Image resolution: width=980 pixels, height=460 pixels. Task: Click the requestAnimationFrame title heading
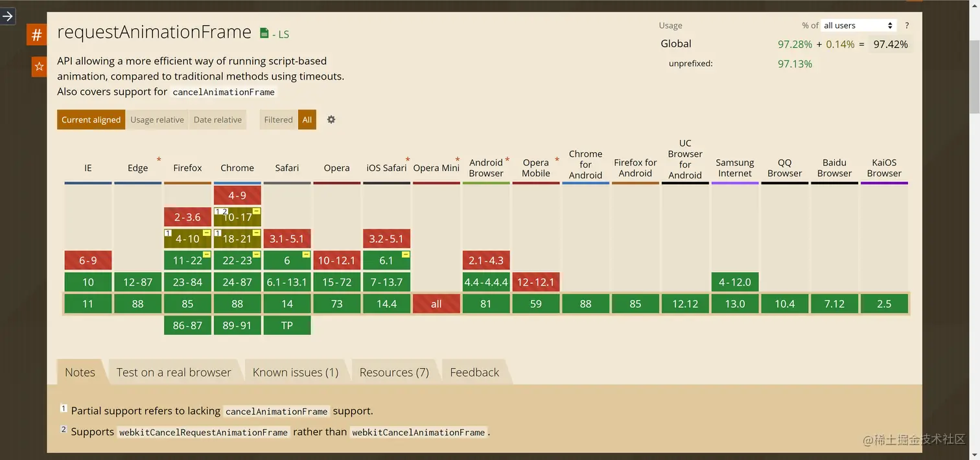click(154, 32)
